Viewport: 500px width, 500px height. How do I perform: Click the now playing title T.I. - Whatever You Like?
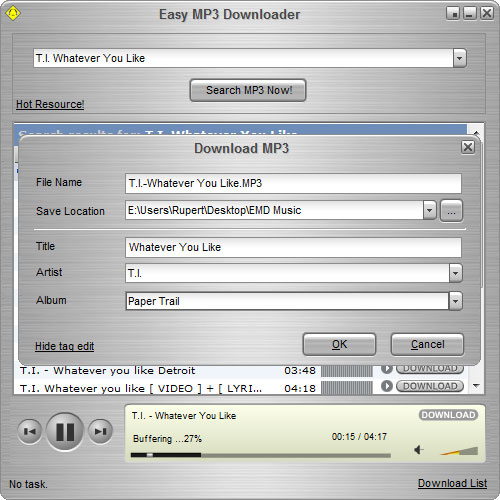coord(184,416)
